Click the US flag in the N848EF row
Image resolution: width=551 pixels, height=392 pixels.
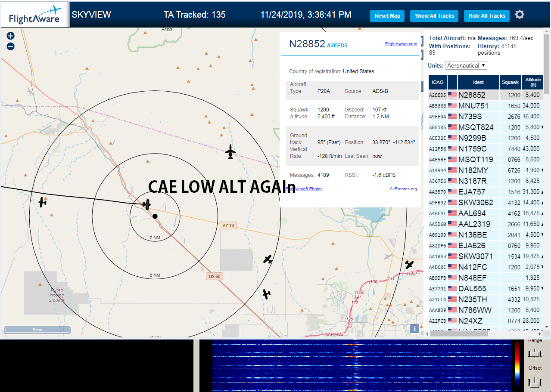point(452,278)
